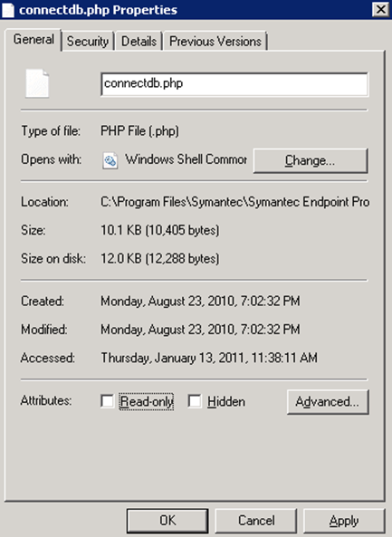Click the Windows Shell Common Dll icon
This screenshot has width=392, height=537.
pos(110,160)
